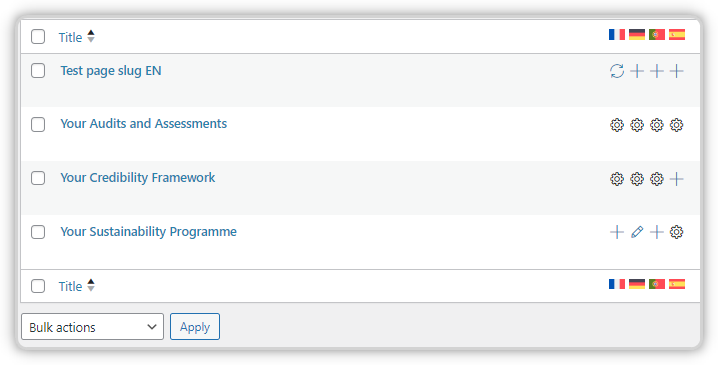Add Spanish translation for Test page slug EN
718x365 pixels.
677,71
